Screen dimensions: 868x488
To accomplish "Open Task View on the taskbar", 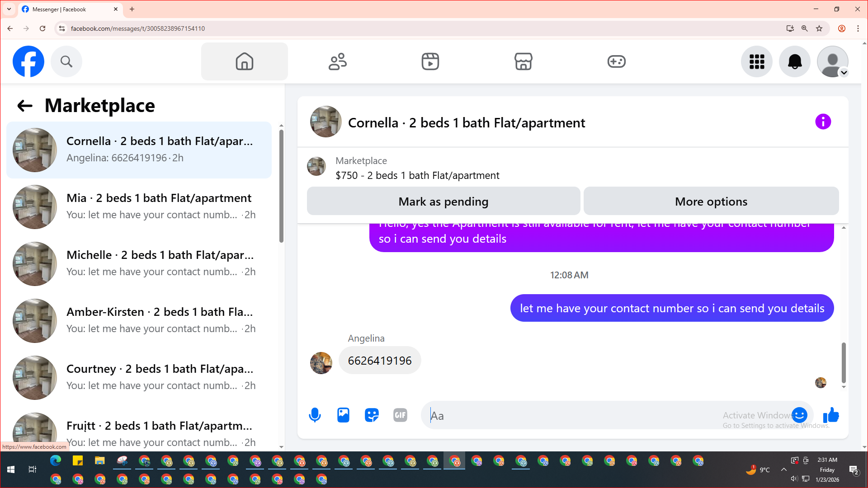I will click(33, 469).
